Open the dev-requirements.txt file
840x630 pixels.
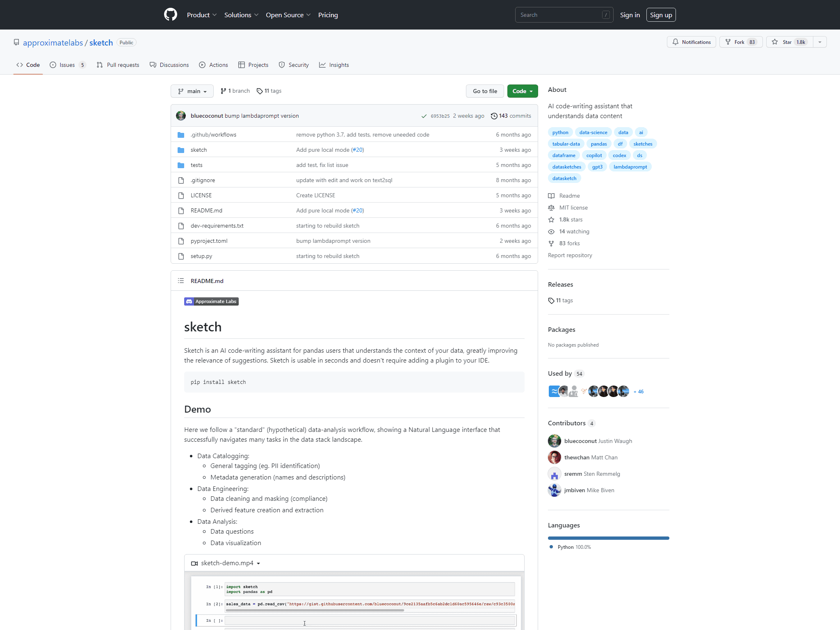tap(217, 226)
